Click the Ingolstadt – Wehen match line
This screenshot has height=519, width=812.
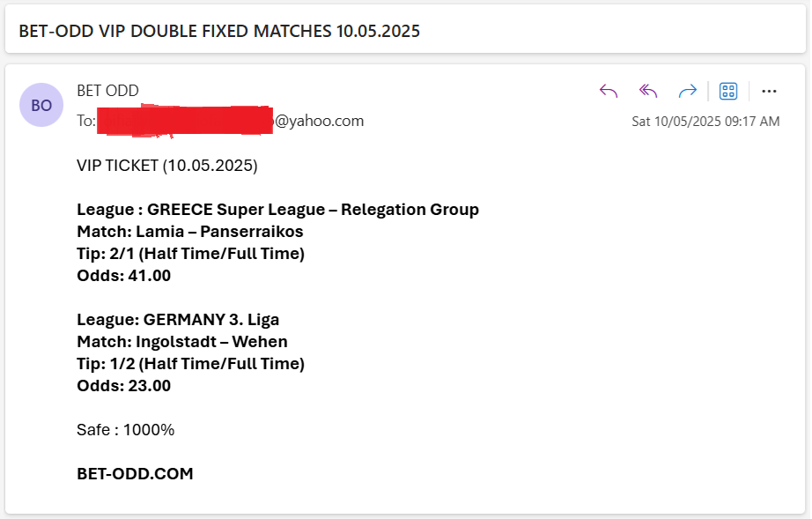(182, 342)
